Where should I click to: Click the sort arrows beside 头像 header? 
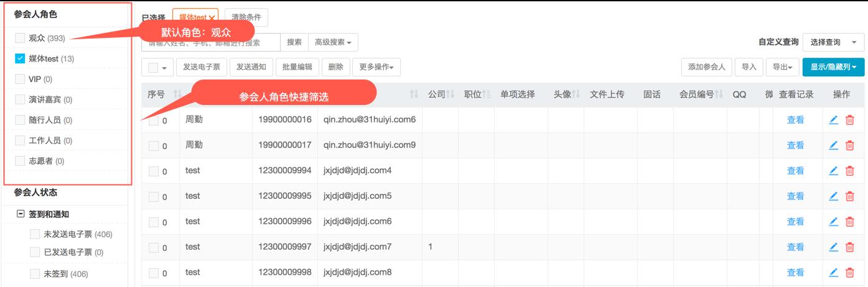(576, 94)
